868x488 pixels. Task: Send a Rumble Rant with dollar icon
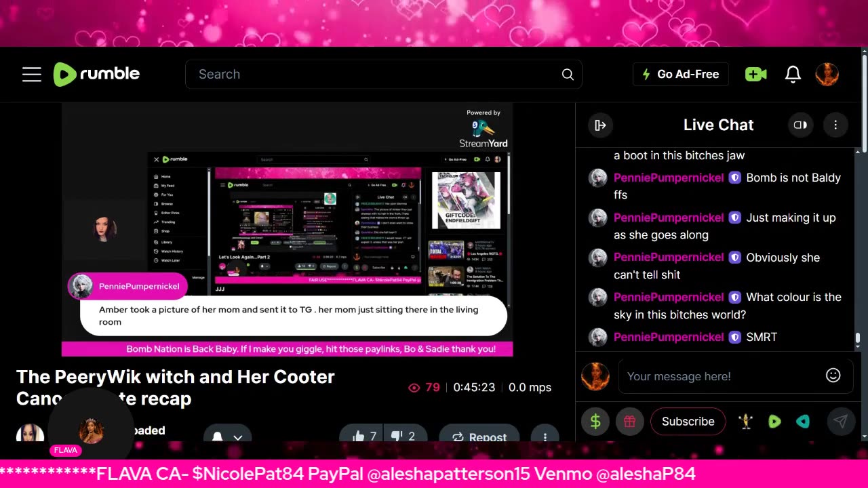click(x=595, y=422)
